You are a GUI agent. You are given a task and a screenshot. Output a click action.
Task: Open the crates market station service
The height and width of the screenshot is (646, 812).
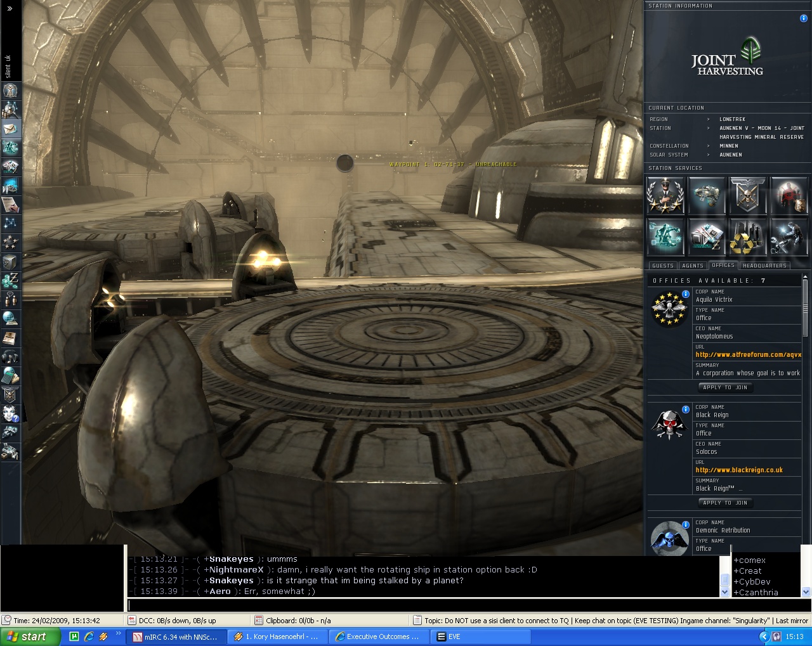pyautogui.click(x=706, y=236)
